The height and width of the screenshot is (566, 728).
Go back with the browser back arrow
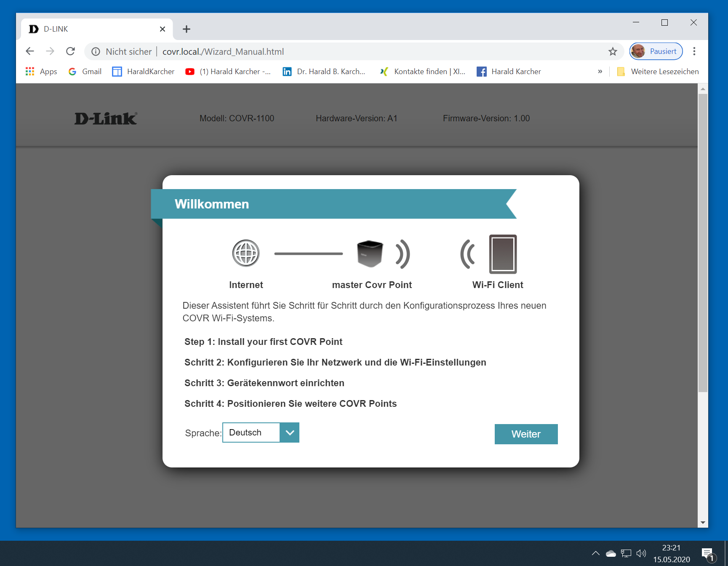pos(30,51)
